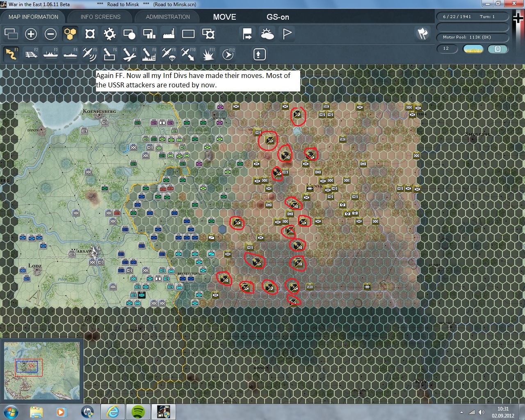Click the zoom out map button

pos(50,34)
